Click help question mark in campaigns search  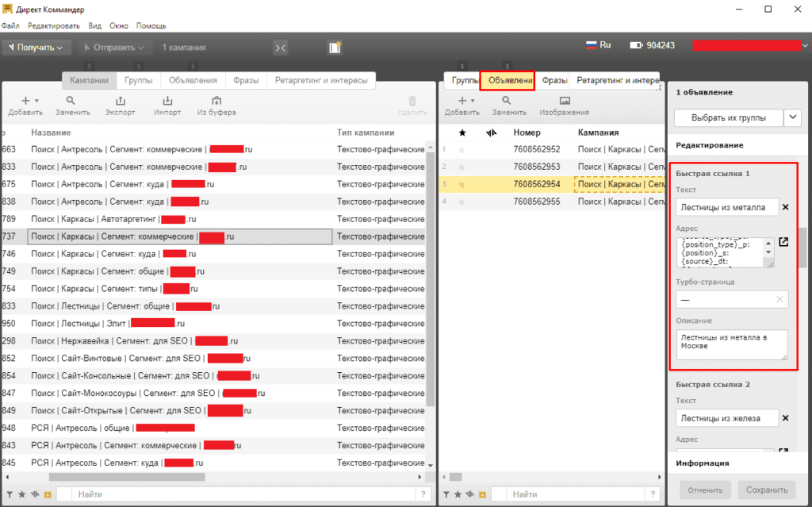click(423, 494)
